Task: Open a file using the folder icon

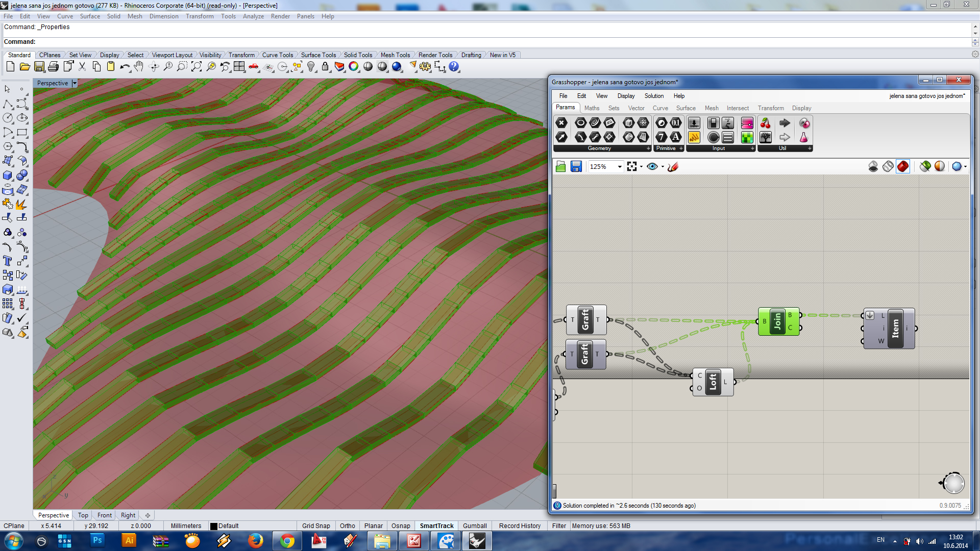Action: click(x=24, y=67)
